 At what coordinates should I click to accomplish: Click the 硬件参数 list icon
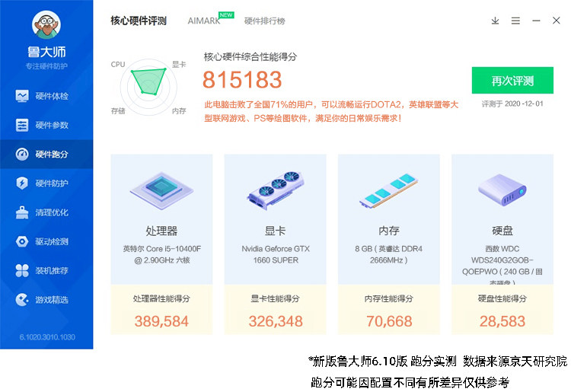[x=22, y=125]
